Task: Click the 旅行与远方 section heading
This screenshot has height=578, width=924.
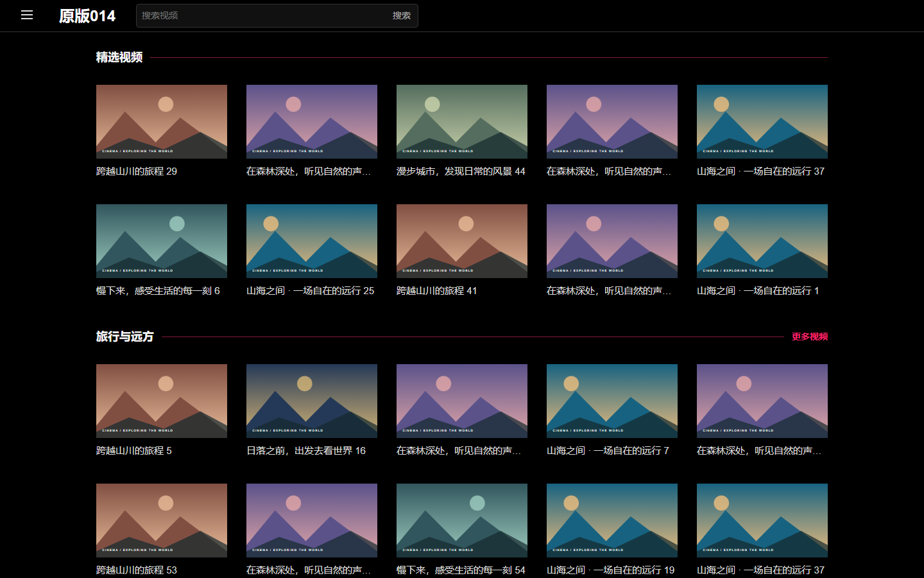Action: (x=125, y=337)
